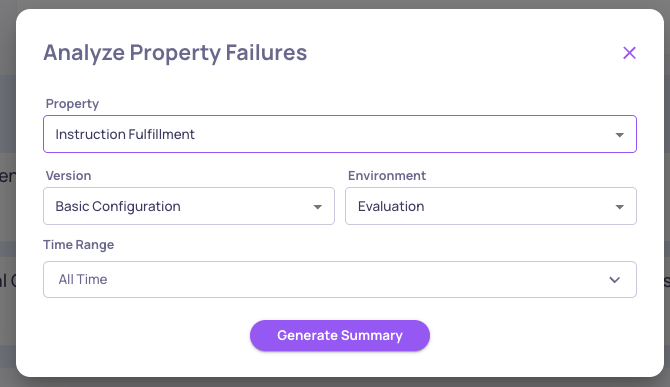
Task: Click the Generate Summary button
Action: (x=340, y=336)
